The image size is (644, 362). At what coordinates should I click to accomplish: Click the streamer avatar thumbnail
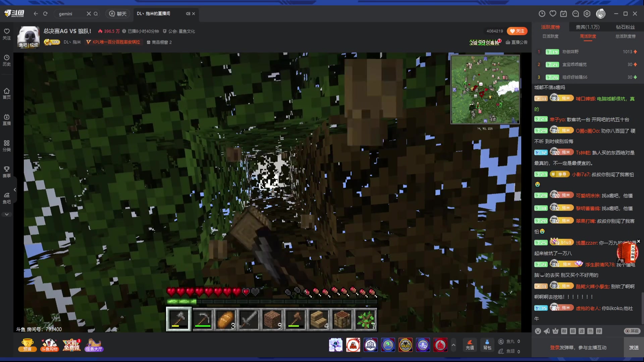pos(29,37)
